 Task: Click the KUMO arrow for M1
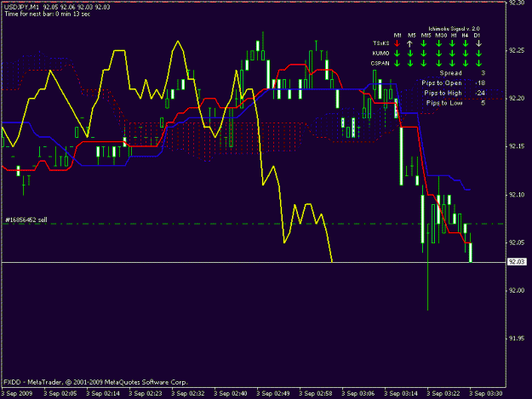click(398, 54)
